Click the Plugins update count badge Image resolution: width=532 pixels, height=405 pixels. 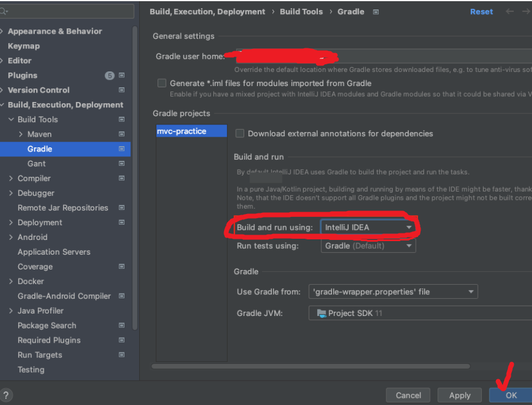pyautogui.click(x=110, y=75)
